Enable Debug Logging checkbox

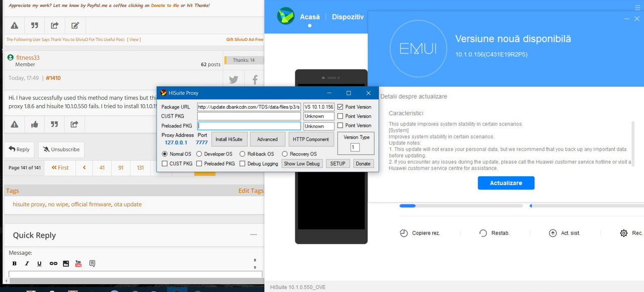coord(243,164)
